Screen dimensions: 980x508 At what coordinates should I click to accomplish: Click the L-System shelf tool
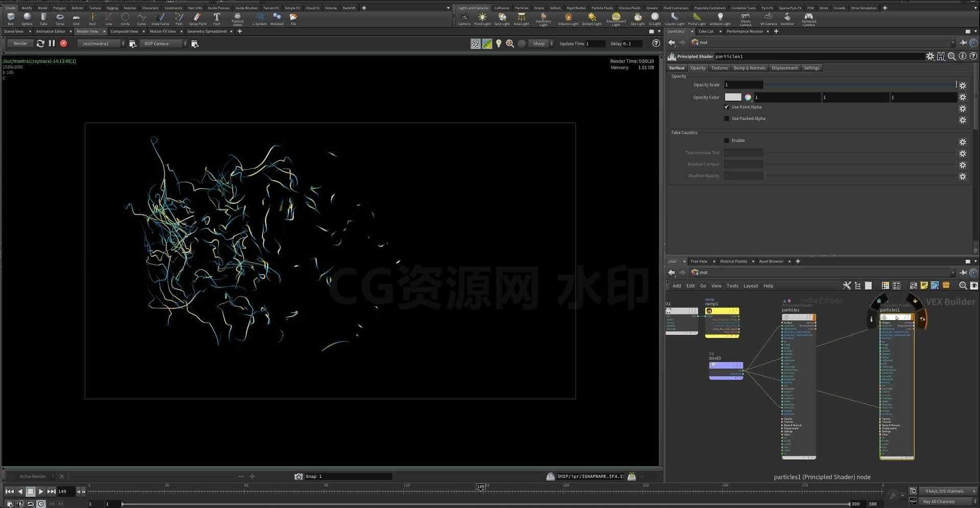click(x=259, y=19)
